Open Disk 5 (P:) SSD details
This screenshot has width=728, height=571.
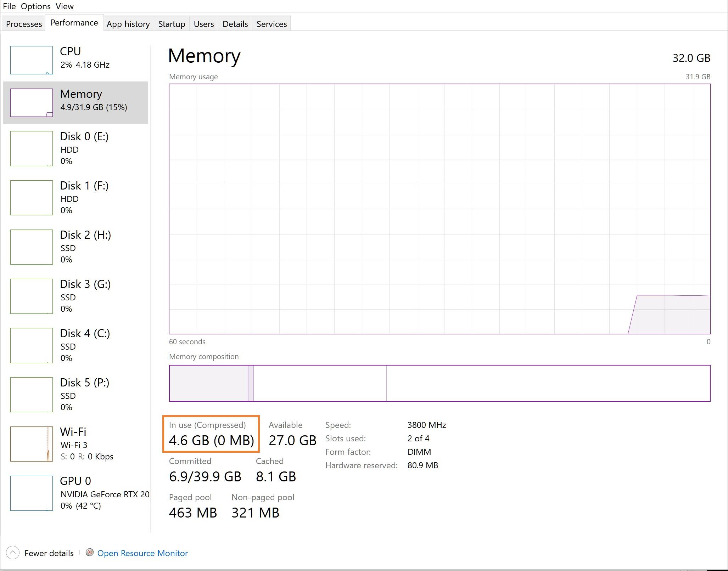74,395
